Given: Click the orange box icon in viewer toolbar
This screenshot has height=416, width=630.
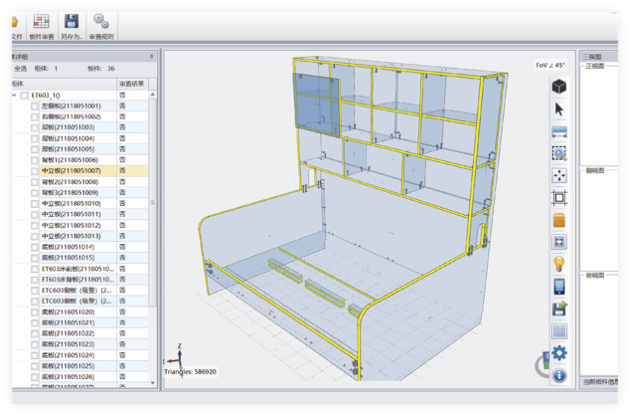Looking at the screenshot, I should point(560,220).
